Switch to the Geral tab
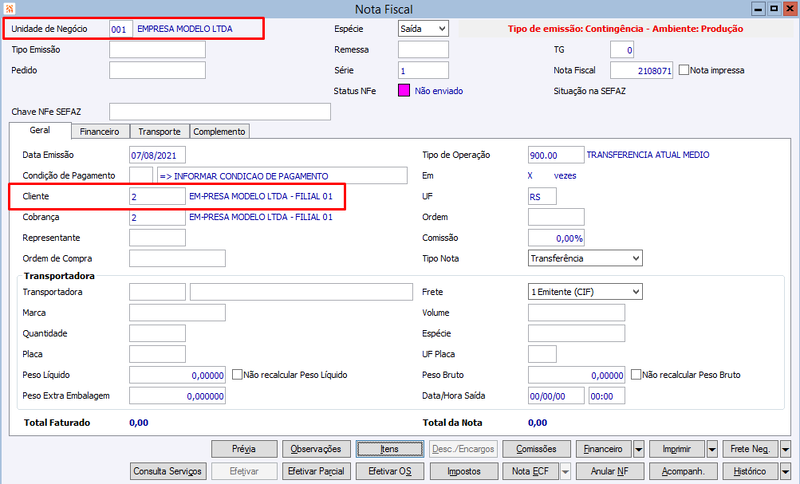This screenshot has width=800, height=484. pyautogui.click(x=40, y=130)
